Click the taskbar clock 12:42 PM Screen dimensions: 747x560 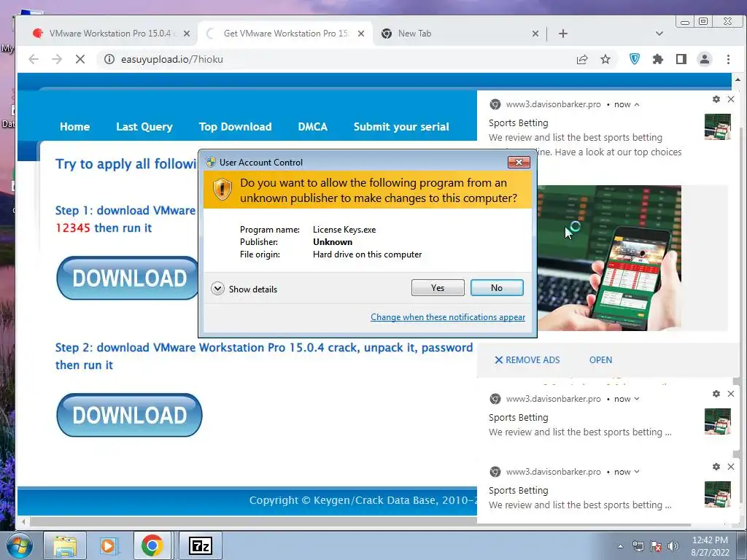pyautogui.click(x=710, y=540)
